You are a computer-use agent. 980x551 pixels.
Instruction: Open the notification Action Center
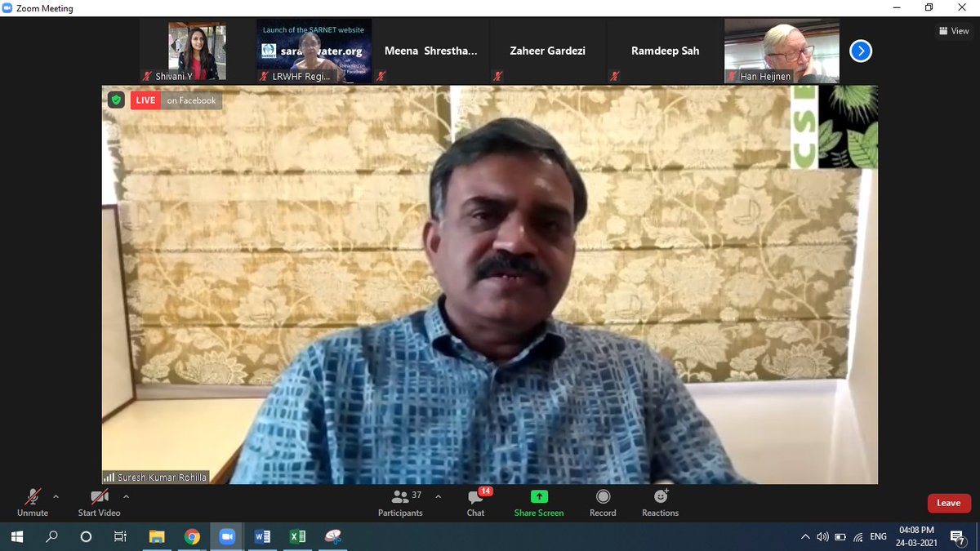(958, 536)
